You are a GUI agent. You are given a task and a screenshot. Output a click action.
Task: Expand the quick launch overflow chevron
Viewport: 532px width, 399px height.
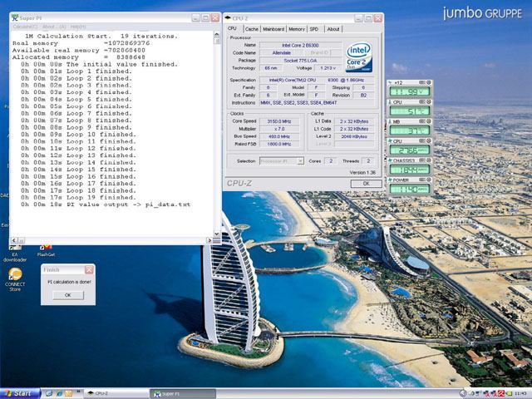(x=78, y=392)
